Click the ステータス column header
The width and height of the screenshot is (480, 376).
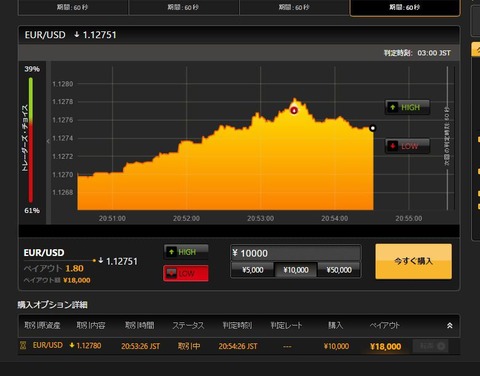pos(188,325)
